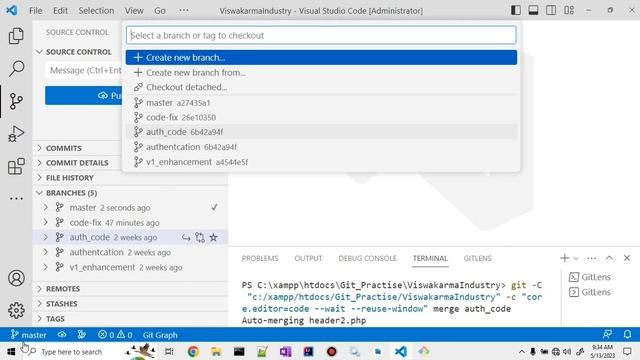Image resolution: width=640 pixels, height=360 pixels.
Task: Maximize the panel with up chevron
Action: [x=609, y=258]
